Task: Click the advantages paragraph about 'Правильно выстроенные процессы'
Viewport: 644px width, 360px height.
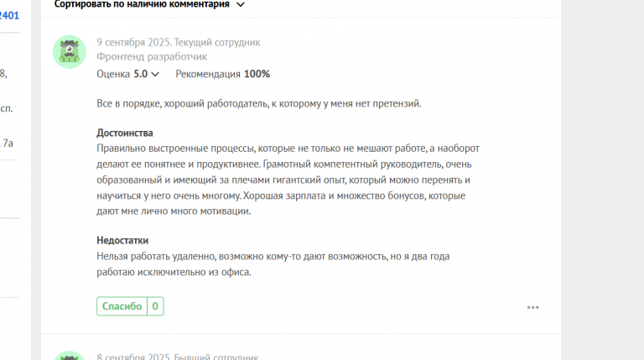Action: coord(288,180)
